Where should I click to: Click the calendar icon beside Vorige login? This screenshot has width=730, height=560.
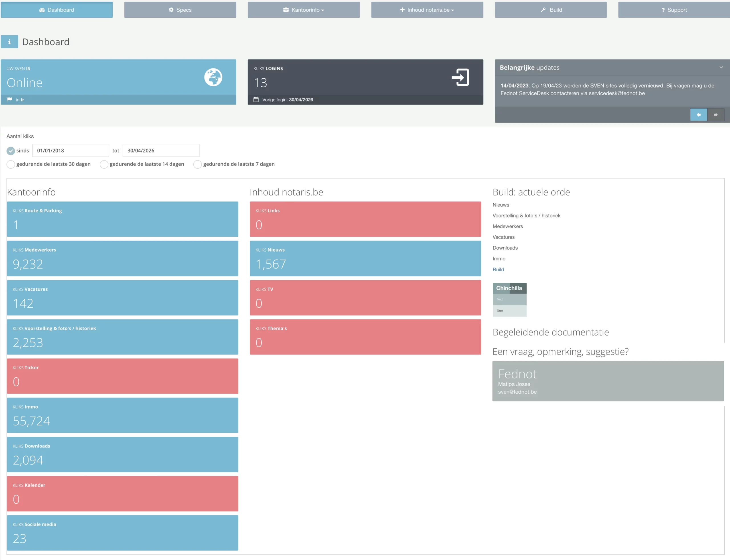[256, 99]
